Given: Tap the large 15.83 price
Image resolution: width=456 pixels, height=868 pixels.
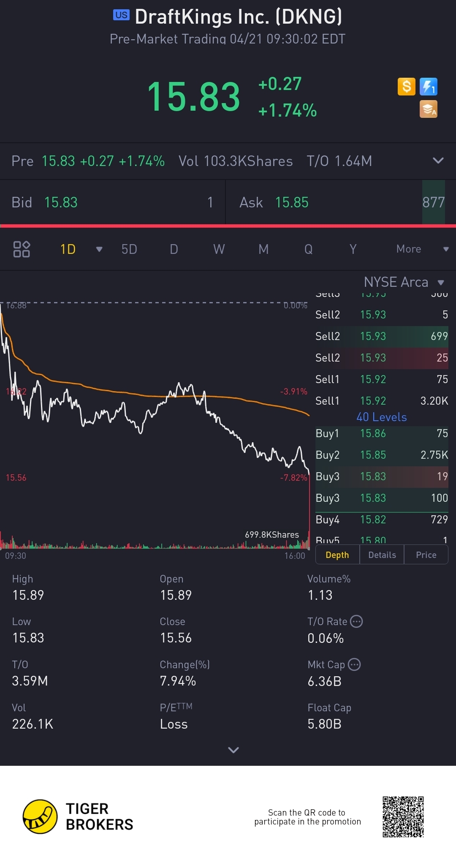Looking at the screenshot, I should click(194, 97).
